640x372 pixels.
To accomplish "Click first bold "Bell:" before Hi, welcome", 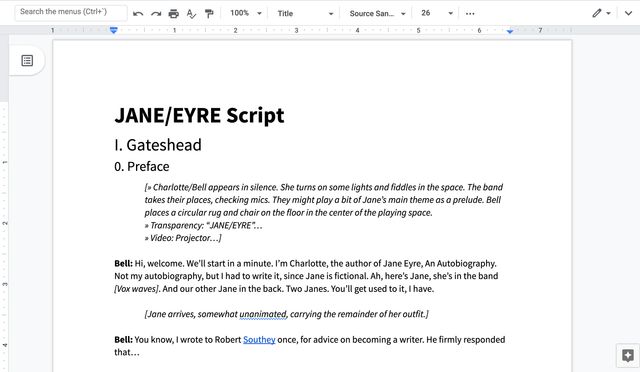I will [123, 263].
